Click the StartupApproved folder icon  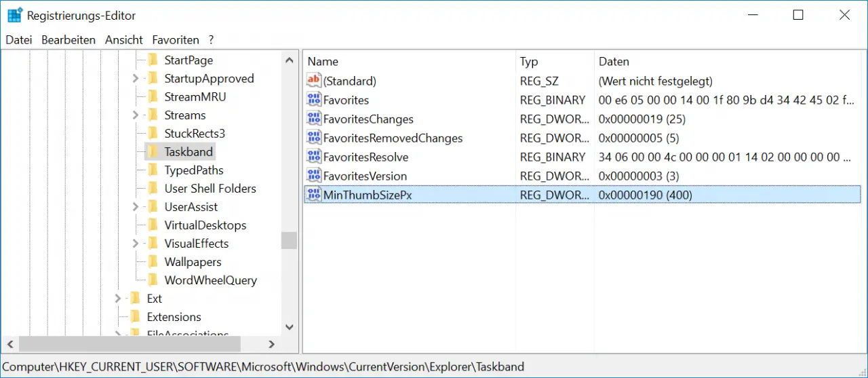coord(153,79)
